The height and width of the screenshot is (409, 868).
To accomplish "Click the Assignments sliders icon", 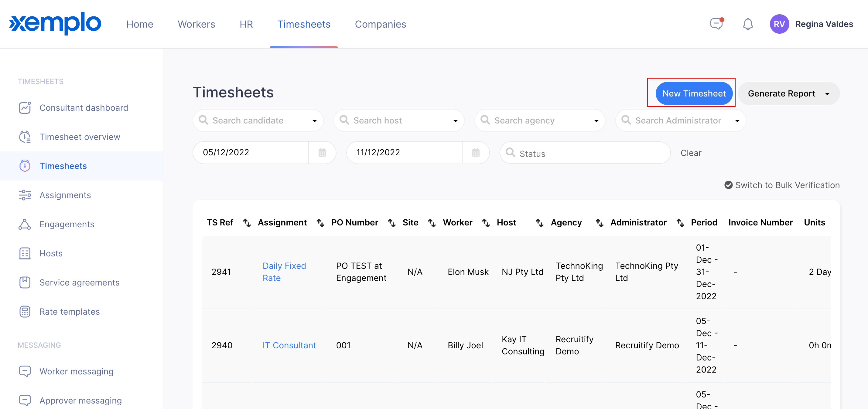I will tap(25, 195).
